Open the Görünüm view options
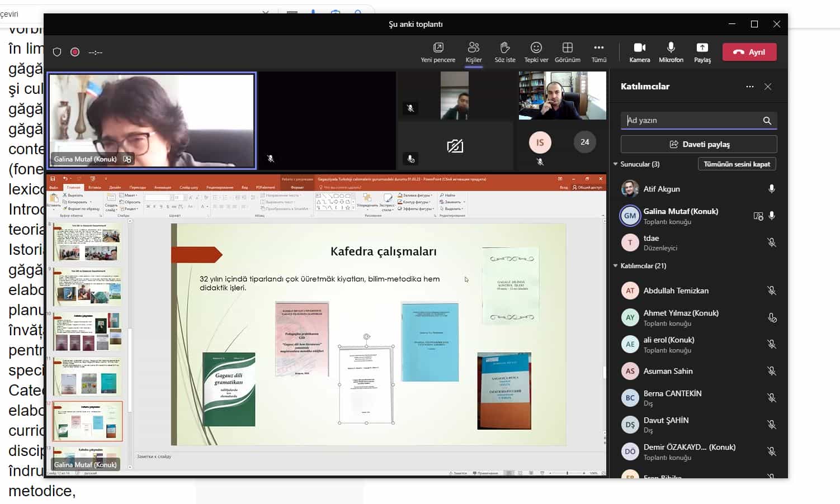The image size is (840, 504). [567, 48]
